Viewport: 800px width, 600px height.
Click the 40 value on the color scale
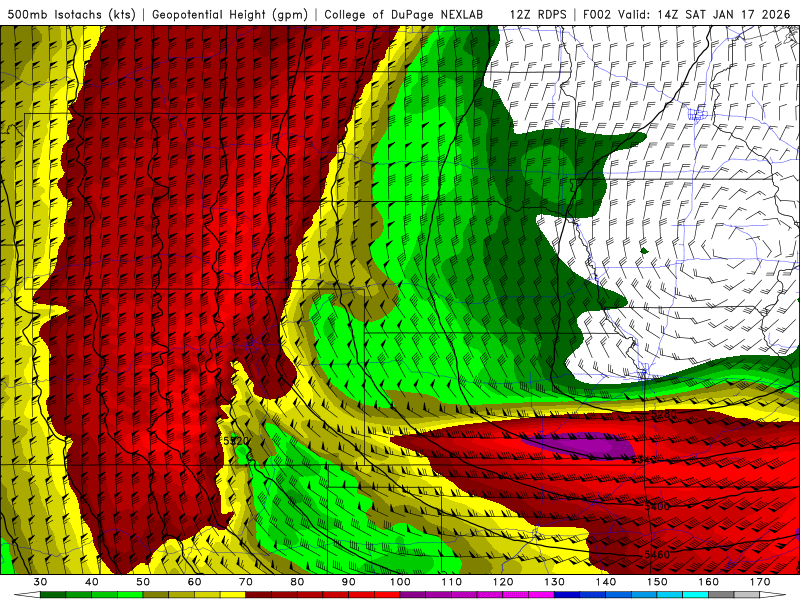coord(91,582)
